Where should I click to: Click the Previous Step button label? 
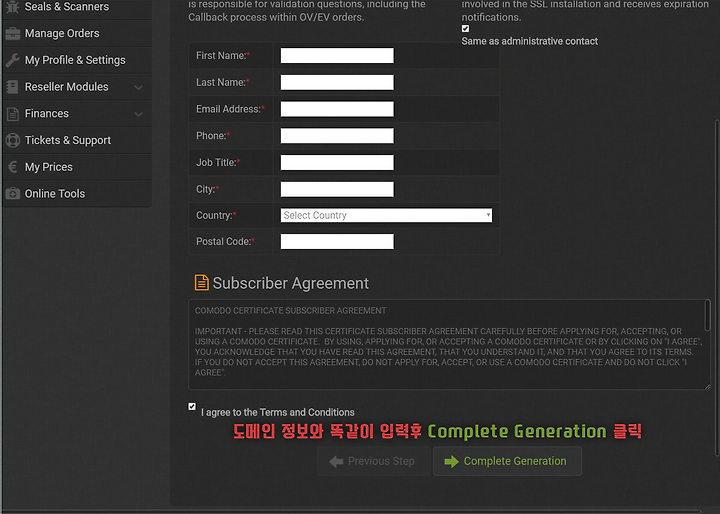point(381,461)
